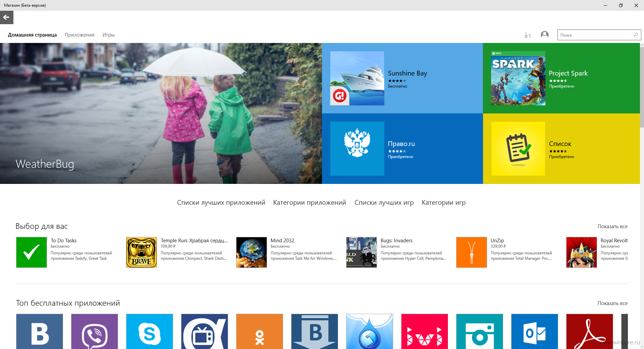Switch to Домашняя страница tab
This screenshot has height=349, width=644.
[x=32, y=35]
